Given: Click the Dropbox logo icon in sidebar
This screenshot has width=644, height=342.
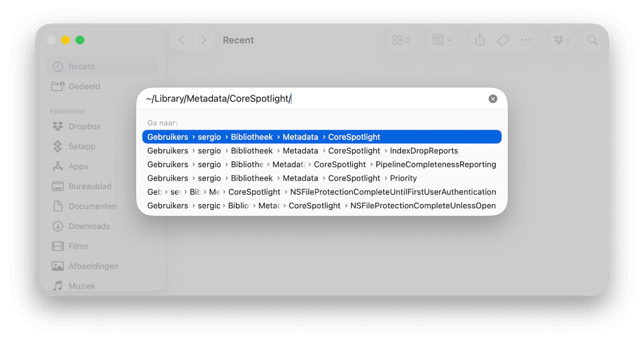Looking at the screenshot, I should coord(58,127).
